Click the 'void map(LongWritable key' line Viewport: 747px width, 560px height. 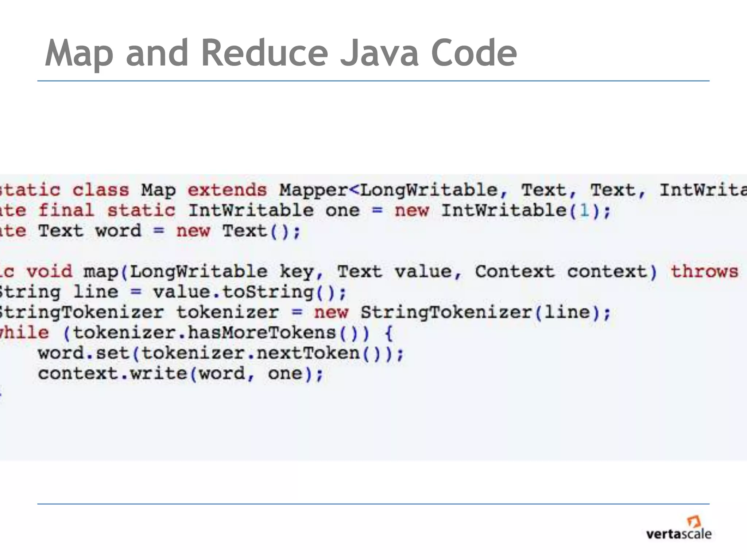tap(369, 272)
